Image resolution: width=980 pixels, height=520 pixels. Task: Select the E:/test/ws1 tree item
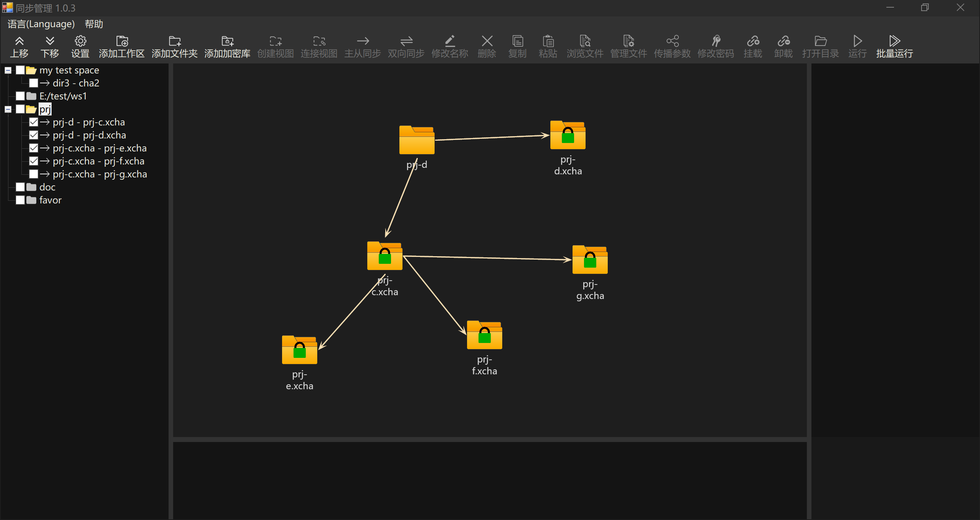(x=63, y=96)
